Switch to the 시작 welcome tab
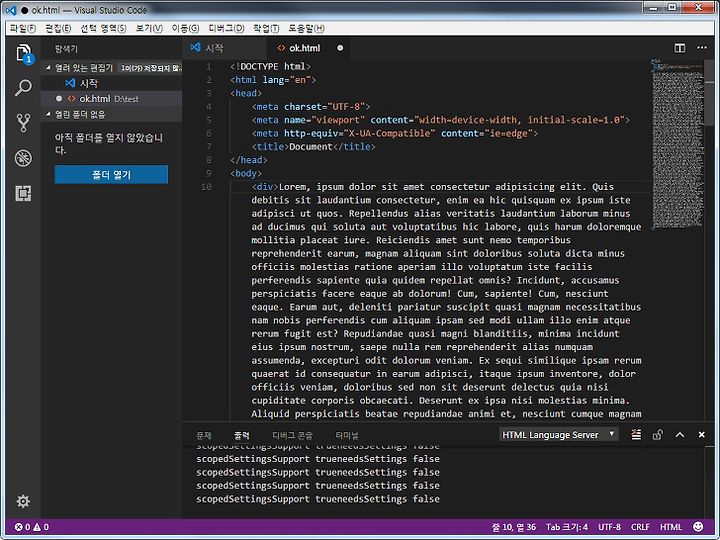This screenshot has width=720, height=540. (x=225, y=48)
